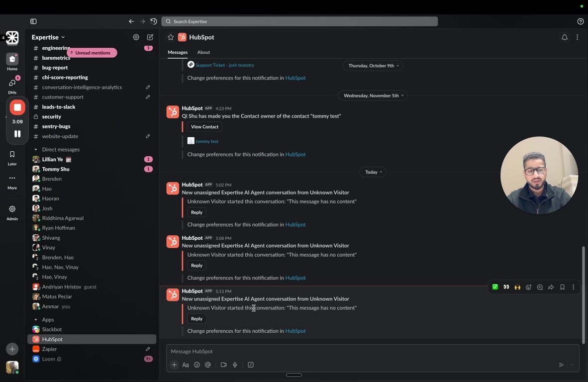Open the security private channel
The image size is (588, 382).
tap(92, 116)
